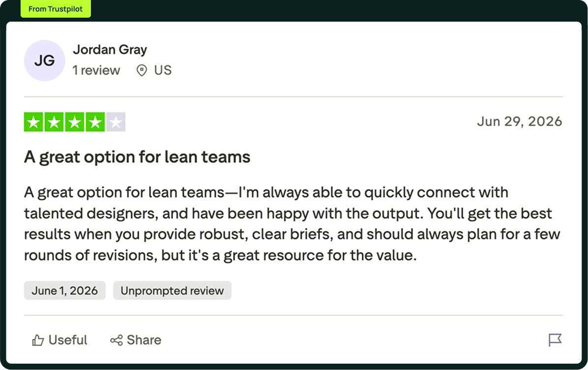Viewport: 588px width, 370px height.
Task: Click the Share button text
Action: click(x=144, y=340)
